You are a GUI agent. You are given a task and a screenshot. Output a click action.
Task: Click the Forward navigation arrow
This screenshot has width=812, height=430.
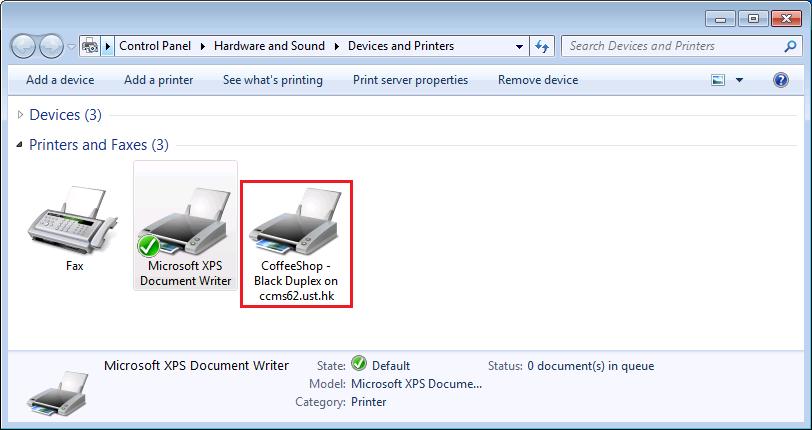(x=50, y=46)
